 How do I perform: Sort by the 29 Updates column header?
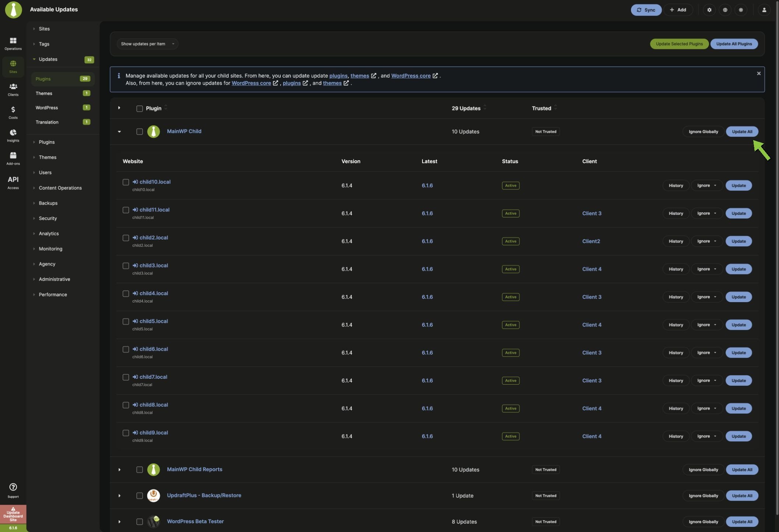469,108
